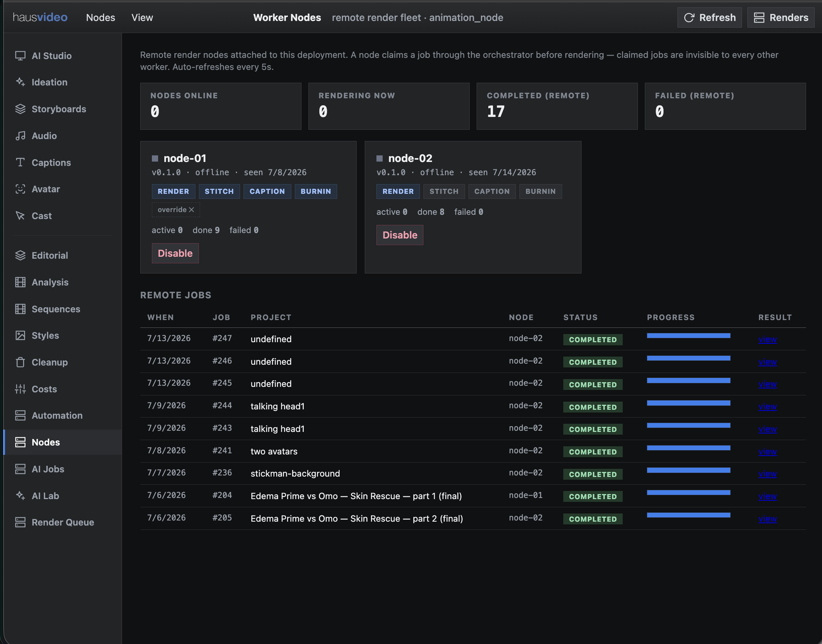Open the AI Jobs server icon
Screen dimensions: 822x644
(x=20, y=469)
